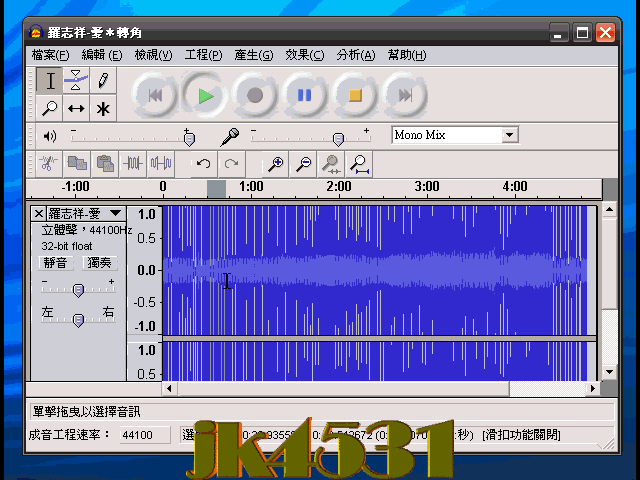Select the Zoom magnifier tool
Screen dimensions: 640x480
coord(50,108)
